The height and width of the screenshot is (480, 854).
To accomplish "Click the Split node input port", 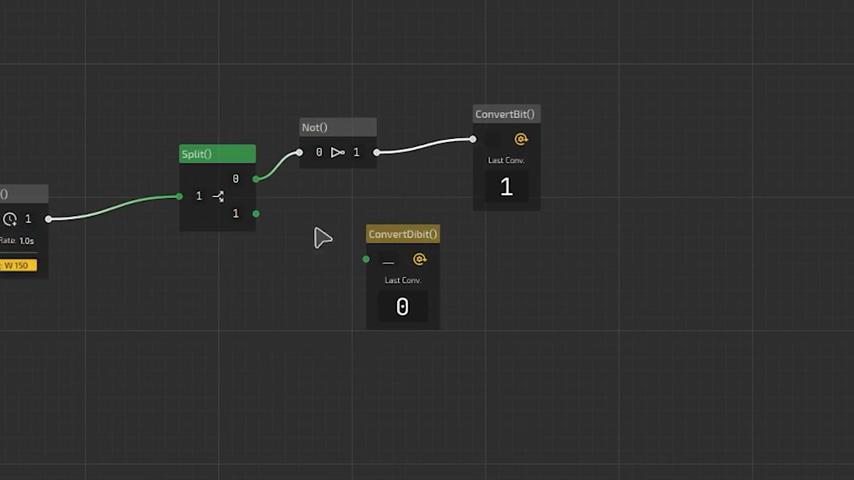I will [x=180, y=196].
